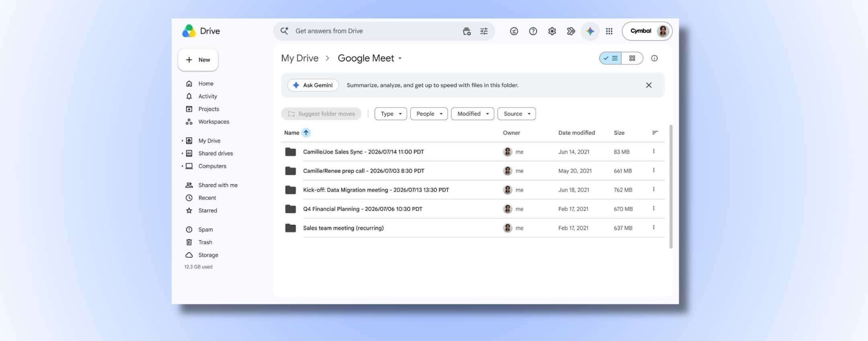Expand the Computers tree arrow

[182, 166]
